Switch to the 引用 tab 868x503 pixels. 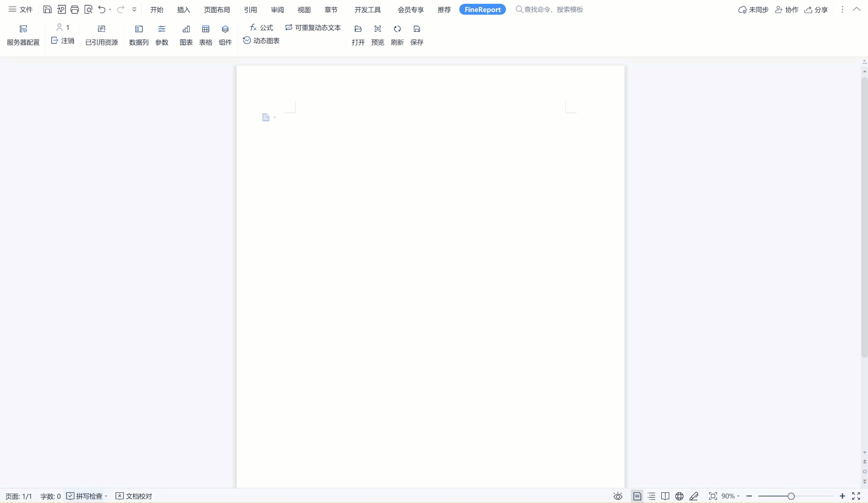[251, 9]
